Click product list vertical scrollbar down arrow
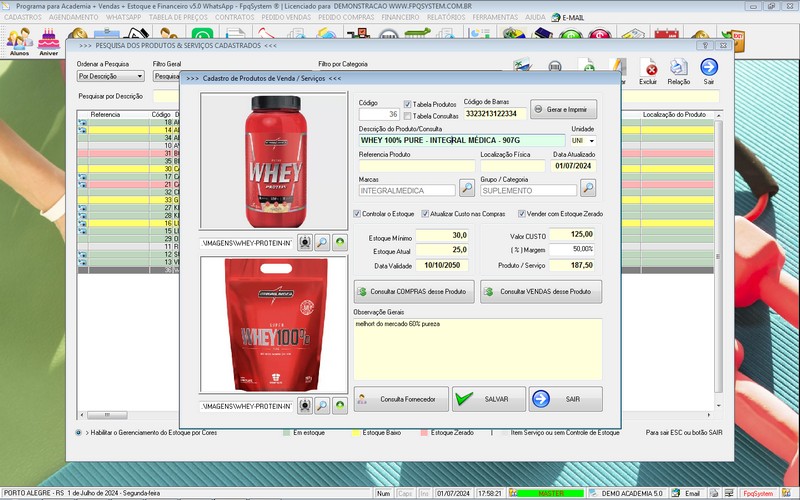The height and width of the screenshot is (500, 800). [718, 406]
